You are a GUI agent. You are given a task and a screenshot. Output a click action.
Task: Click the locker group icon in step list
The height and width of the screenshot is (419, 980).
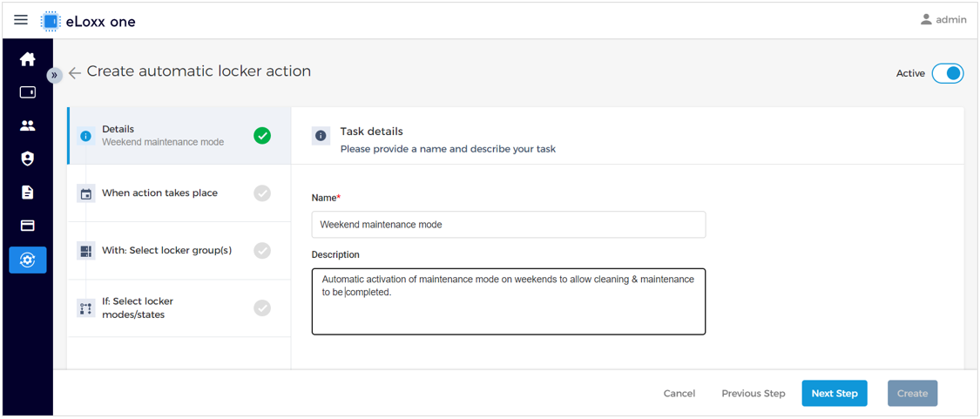pyautogui.click(x=85, y=251)
